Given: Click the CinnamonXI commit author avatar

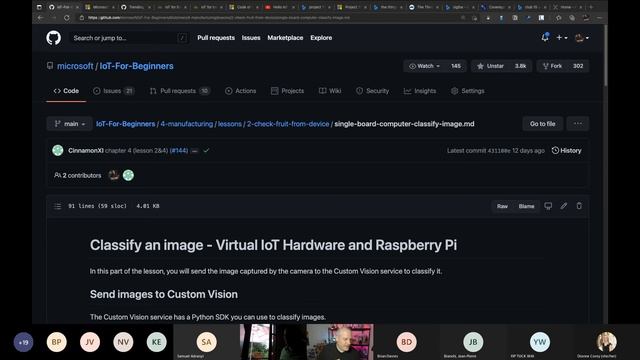Looking at the screenshot, I should coord(58,150).
